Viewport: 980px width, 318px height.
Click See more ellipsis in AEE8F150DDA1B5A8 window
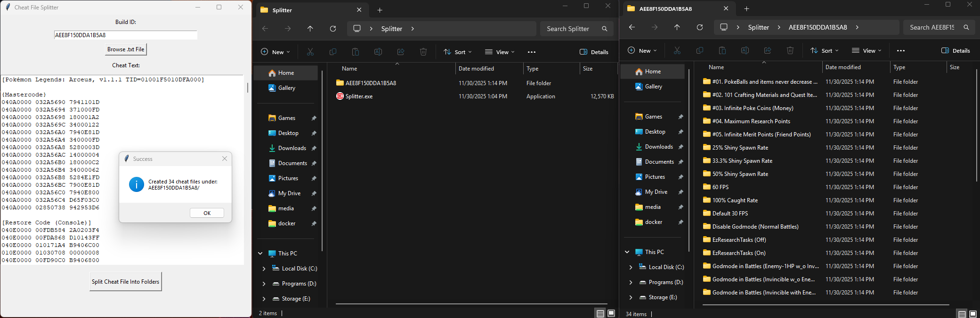pyautogui.click(x=901, y=51)
